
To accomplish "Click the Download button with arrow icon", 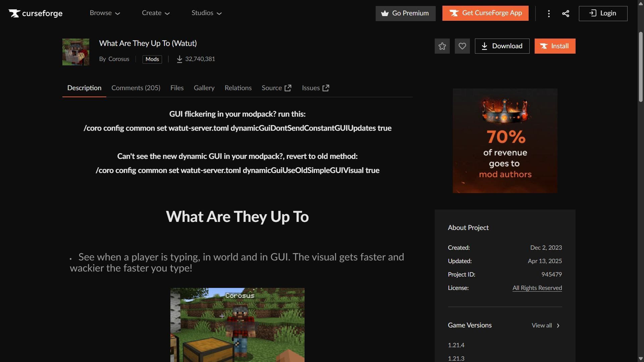I will (x=502, y=46).
